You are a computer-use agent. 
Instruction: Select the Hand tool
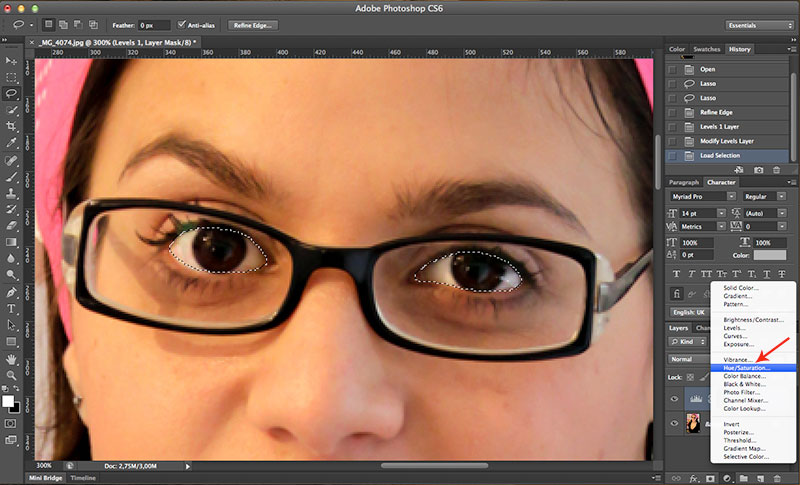tap(11, 358)
